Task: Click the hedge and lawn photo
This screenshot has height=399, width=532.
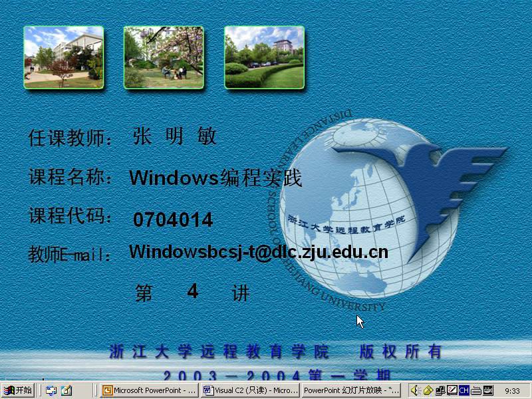Action: click(x=264, y=57)
